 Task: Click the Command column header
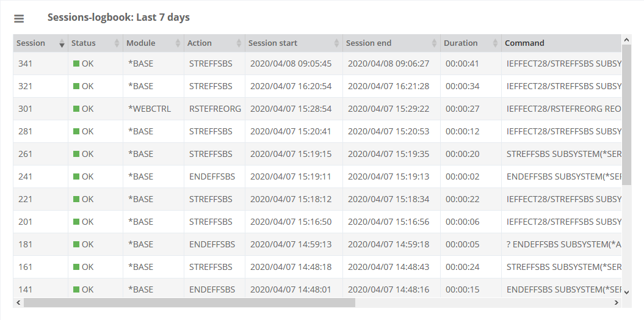point(524,43)
